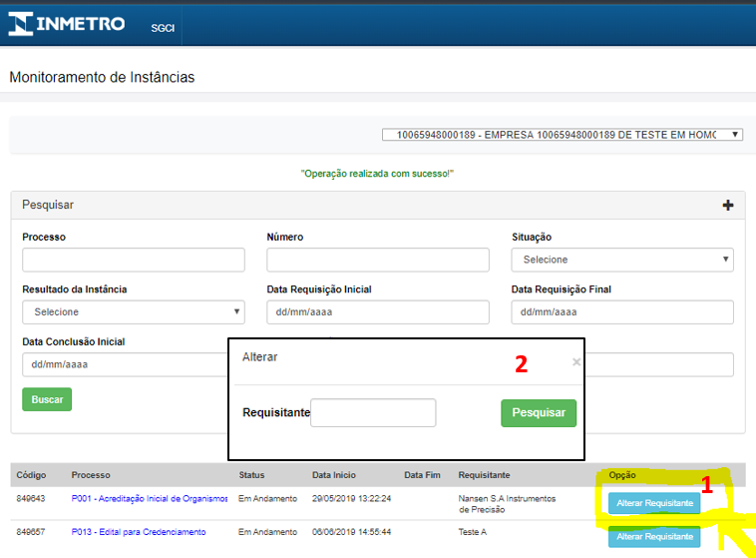The width and height of the screenshot is (756, 558).
Task: Close the Alterar dialog
Action: [576, 362]
